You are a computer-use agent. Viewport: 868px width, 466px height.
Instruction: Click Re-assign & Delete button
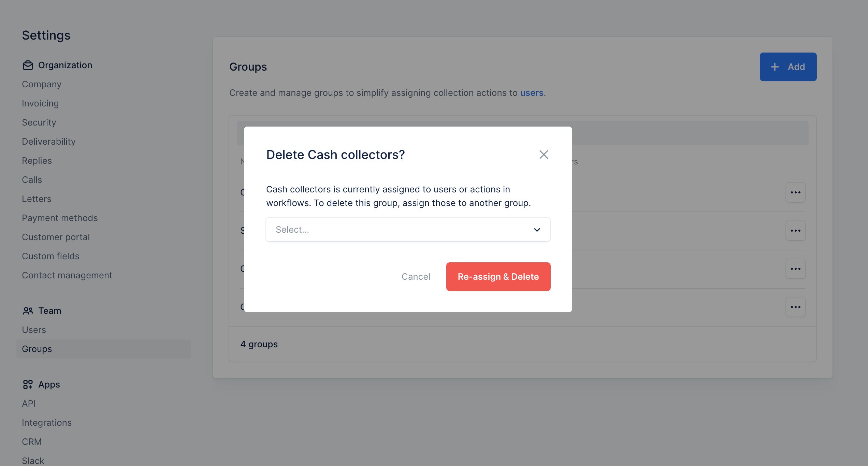pyautogui.click(x=498, y=277)
